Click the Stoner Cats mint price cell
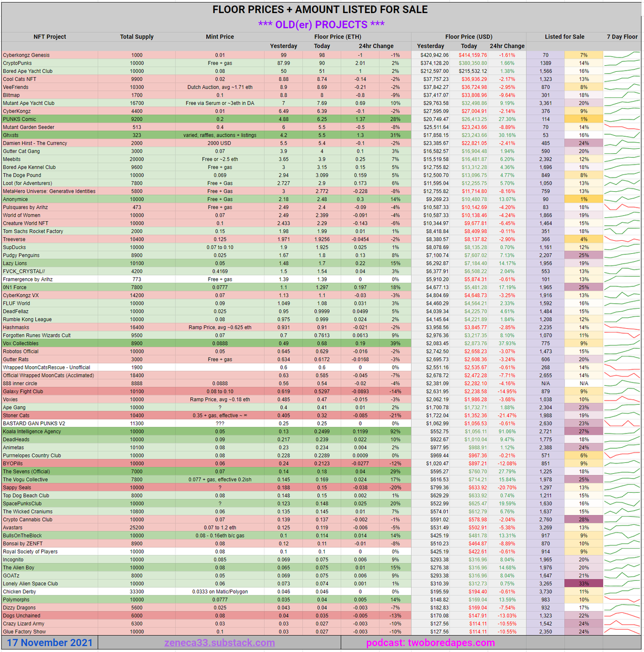 [x=220, y=415]
